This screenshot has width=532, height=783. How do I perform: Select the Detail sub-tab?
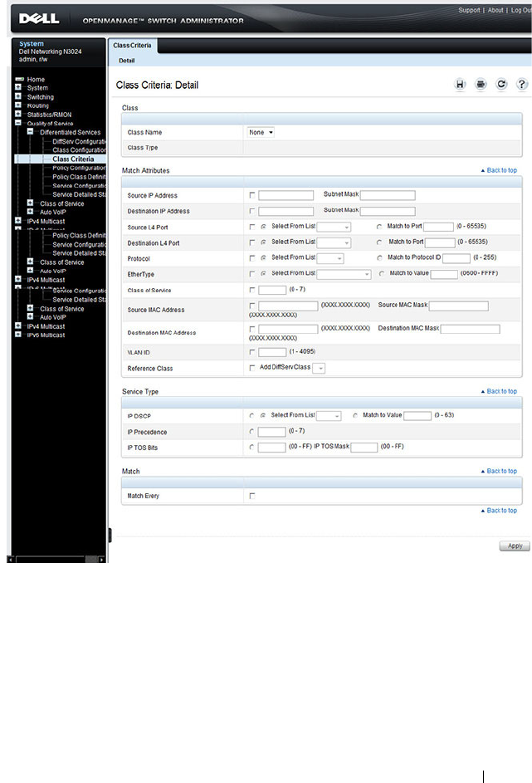click(127, 61)
